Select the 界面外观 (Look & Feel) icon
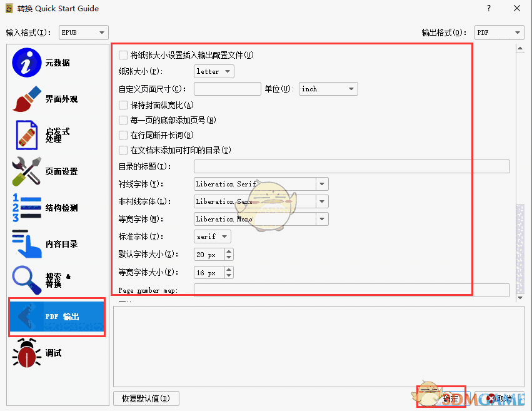 26,99
